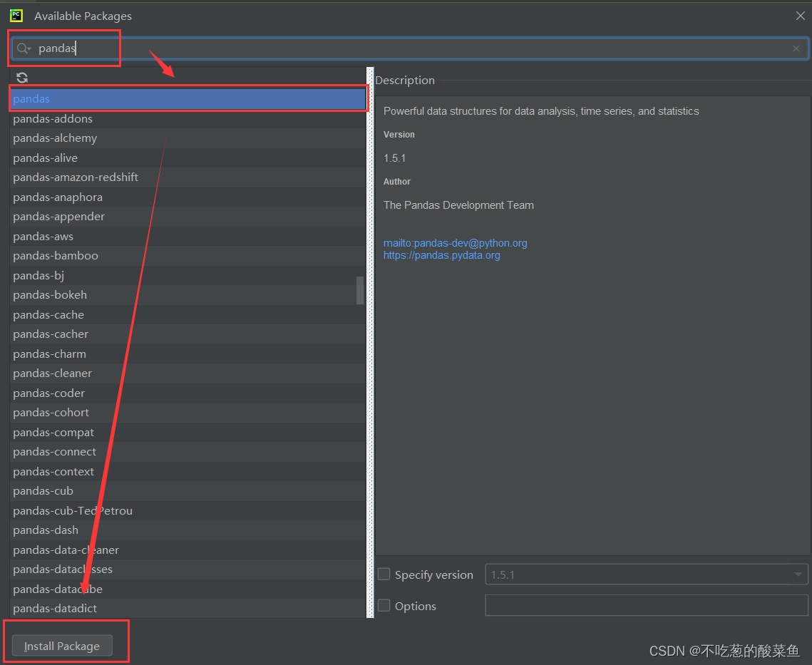Select pandas-cache in the list
The height and width of the screenshot is (665, 812).
187,315
